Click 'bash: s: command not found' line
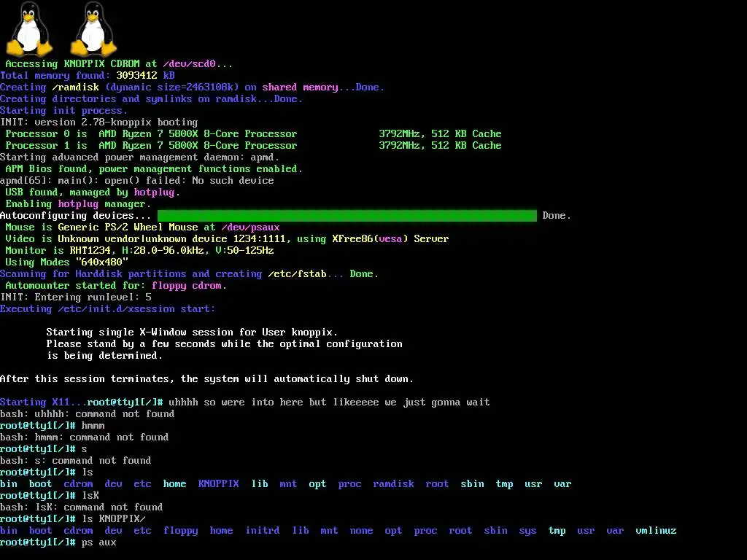 pyautogui.click(x=76, y=461)
